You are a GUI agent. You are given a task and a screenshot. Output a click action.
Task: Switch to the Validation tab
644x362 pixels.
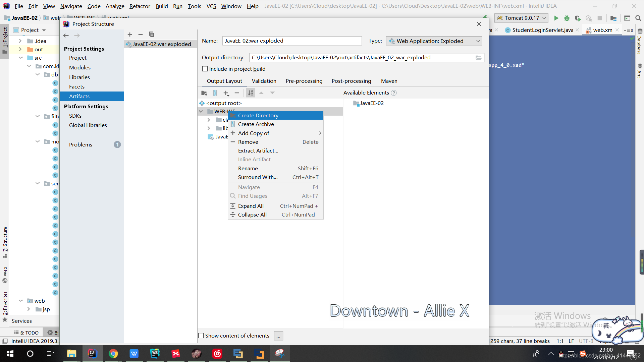click(x=264, y=81)
